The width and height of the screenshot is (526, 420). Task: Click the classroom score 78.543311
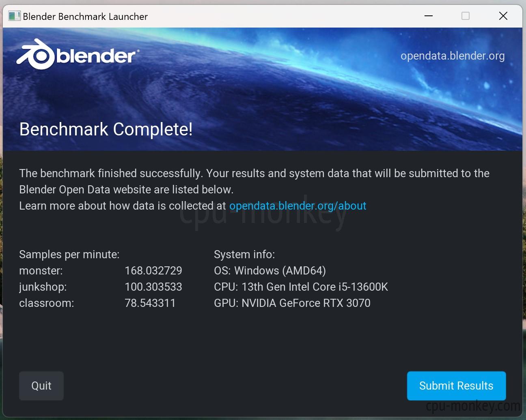[150, 303]
